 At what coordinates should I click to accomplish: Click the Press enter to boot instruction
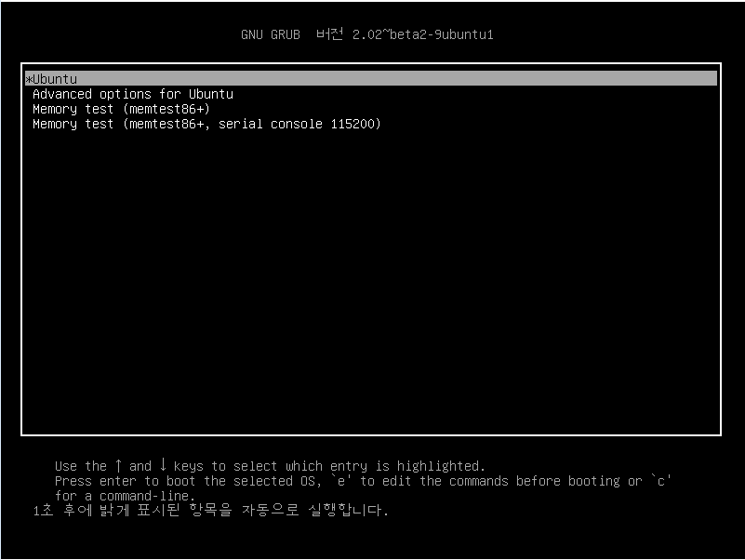pyautogui.click(x=125, y=481)
